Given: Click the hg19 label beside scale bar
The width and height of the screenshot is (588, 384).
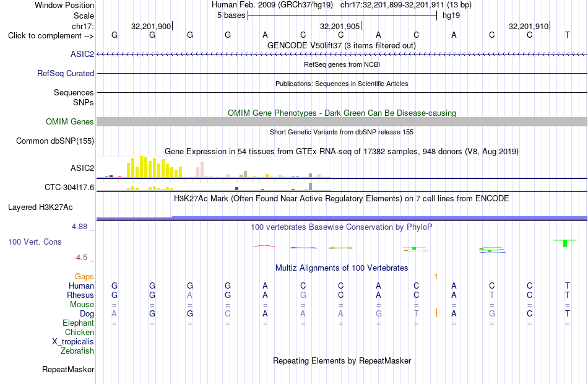Looking at the screenshot, I should 451,15.
